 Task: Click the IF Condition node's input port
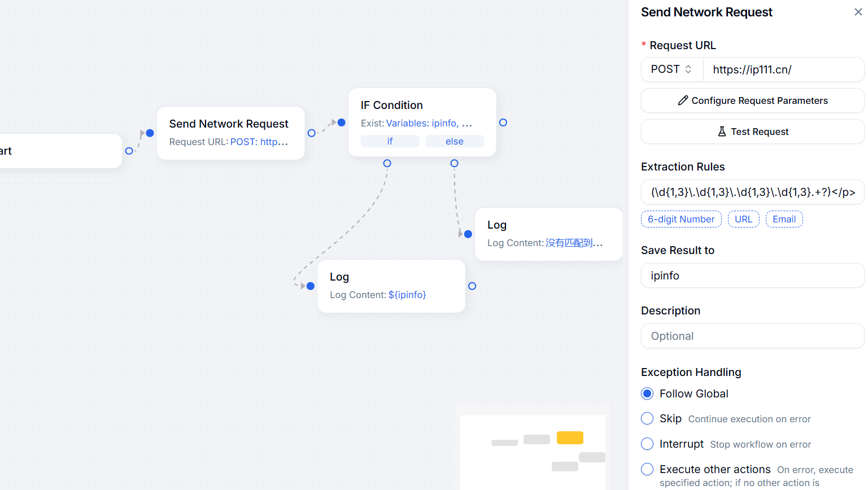pos(341,123)
